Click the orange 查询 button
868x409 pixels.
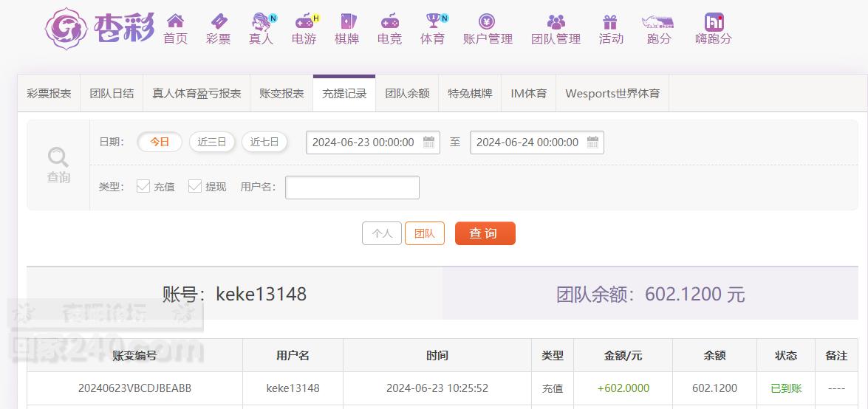coord(485,233)
